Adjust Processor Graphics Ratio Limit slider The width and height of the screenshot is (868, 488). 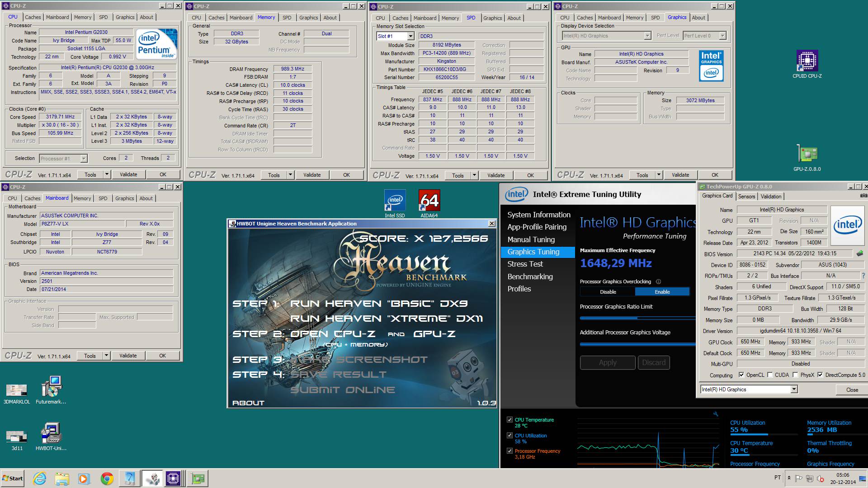click(637, 318)
